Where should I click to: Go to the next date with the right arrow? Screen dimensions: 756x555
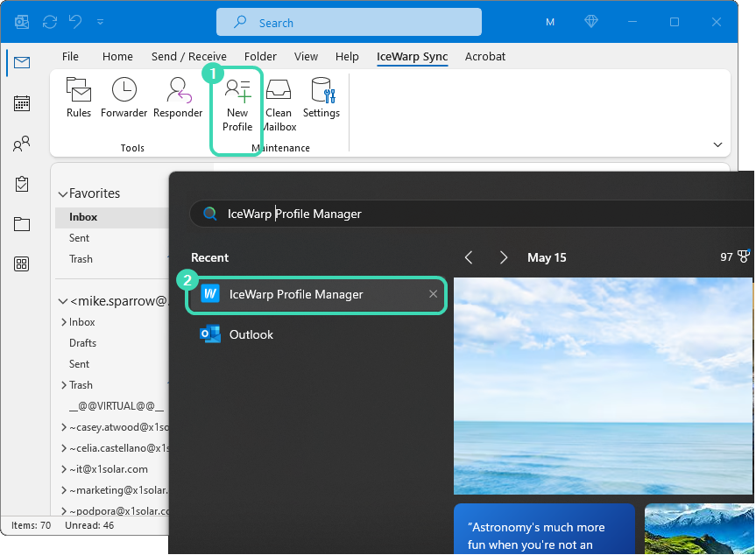click(504, 257)
